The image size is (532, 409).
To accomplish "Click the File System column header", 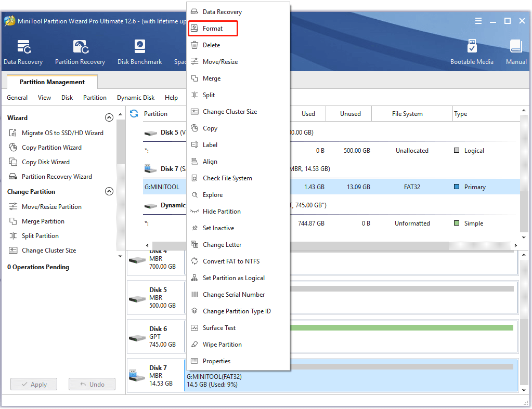I will 412,114.
